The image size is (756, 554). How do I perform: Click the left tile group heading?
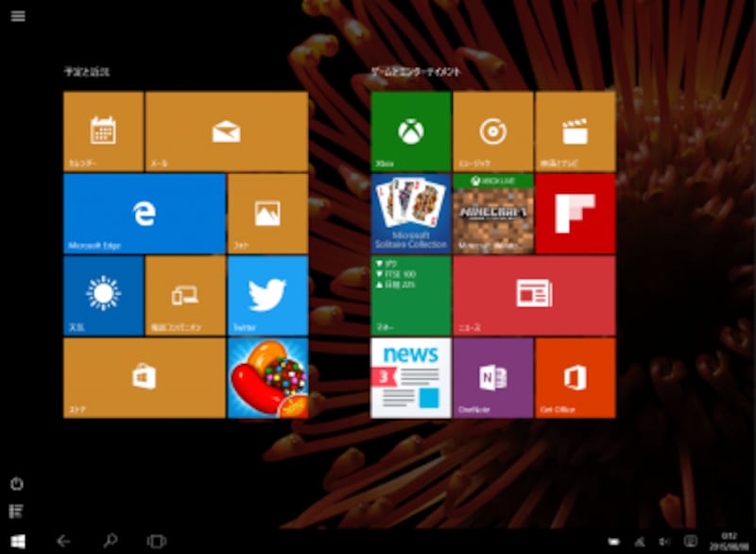pos(87,72)
